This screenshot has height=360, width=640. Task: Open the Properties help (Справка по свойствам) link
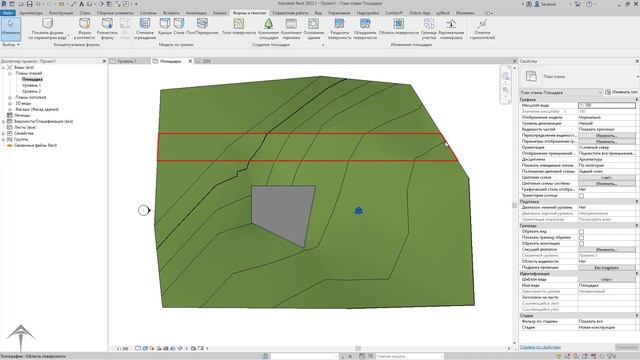(540, 347)
